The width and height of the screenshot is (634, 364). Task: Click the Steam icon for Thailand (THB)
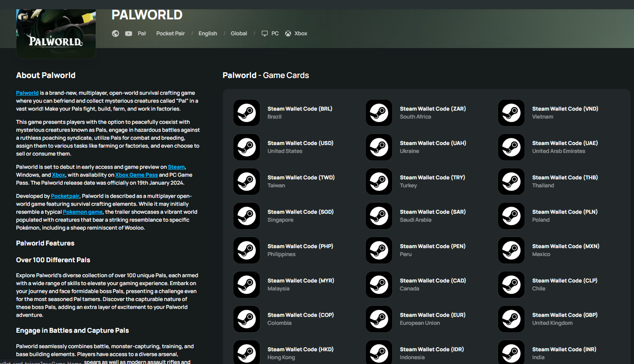pyautogui.click(x=511, y=182)
